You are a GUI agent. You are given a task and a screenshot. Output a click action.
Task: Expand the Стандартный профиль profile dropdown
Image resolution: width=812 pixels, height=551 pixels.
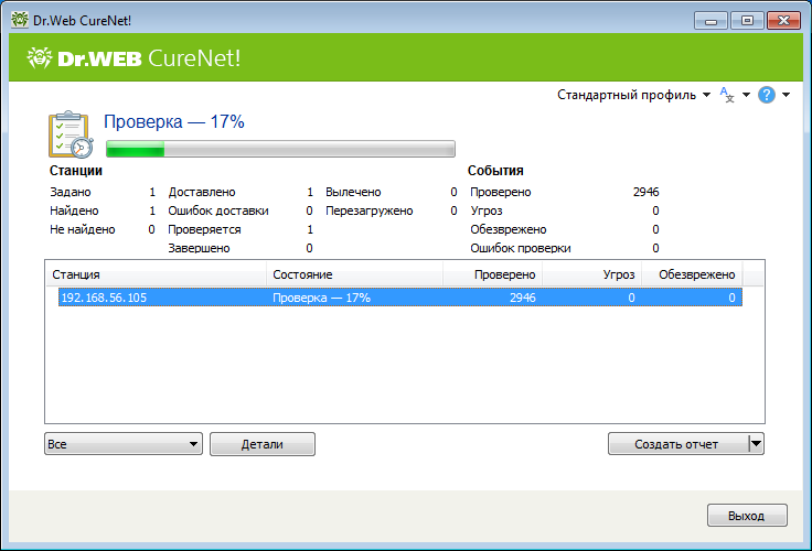click(x=633, y=95)
